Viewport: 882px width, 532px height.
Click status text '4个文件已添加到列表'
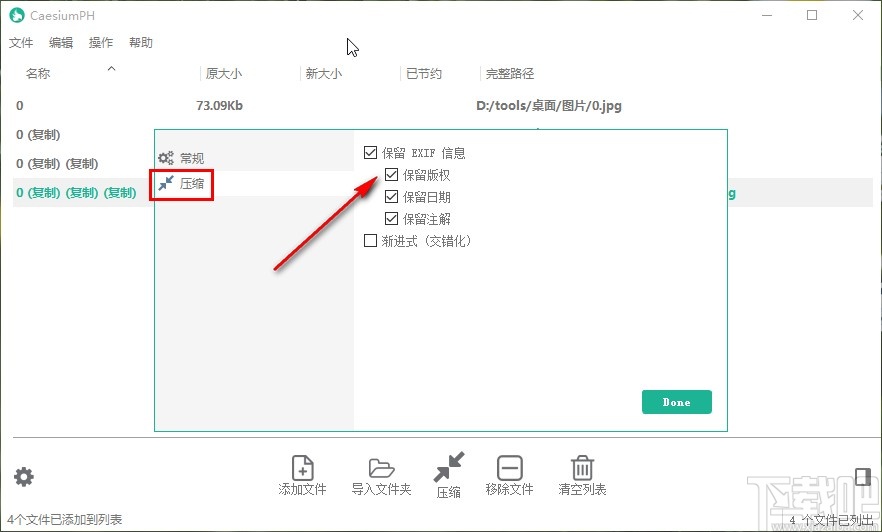point(65,519)
